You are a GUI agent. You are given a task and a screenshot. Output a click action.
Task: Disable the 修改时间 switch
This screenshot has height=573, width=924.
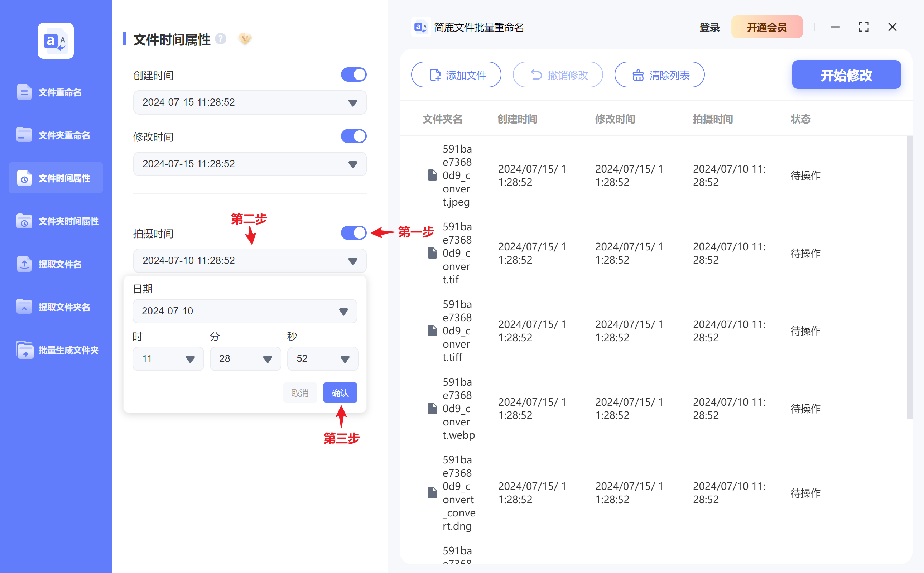click(353, 136)
